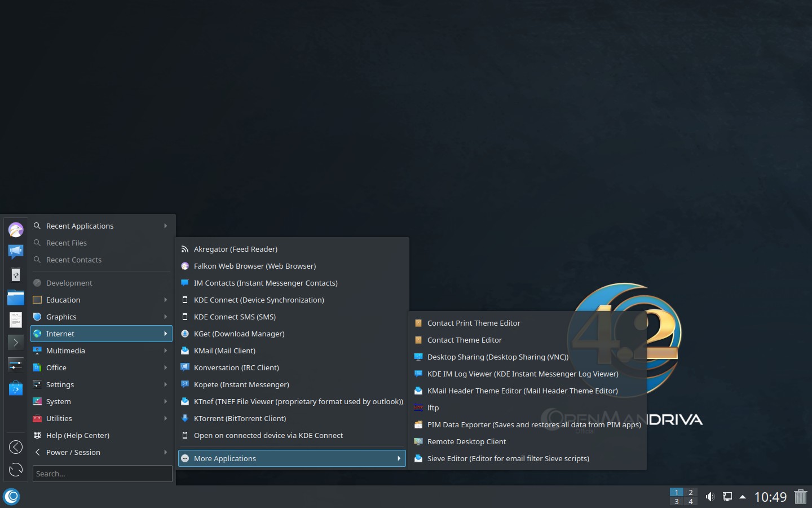This screenshot has height=508, width=812.
Task: Open the file manager folder icon in sidebar
Action: pos(16,297)
